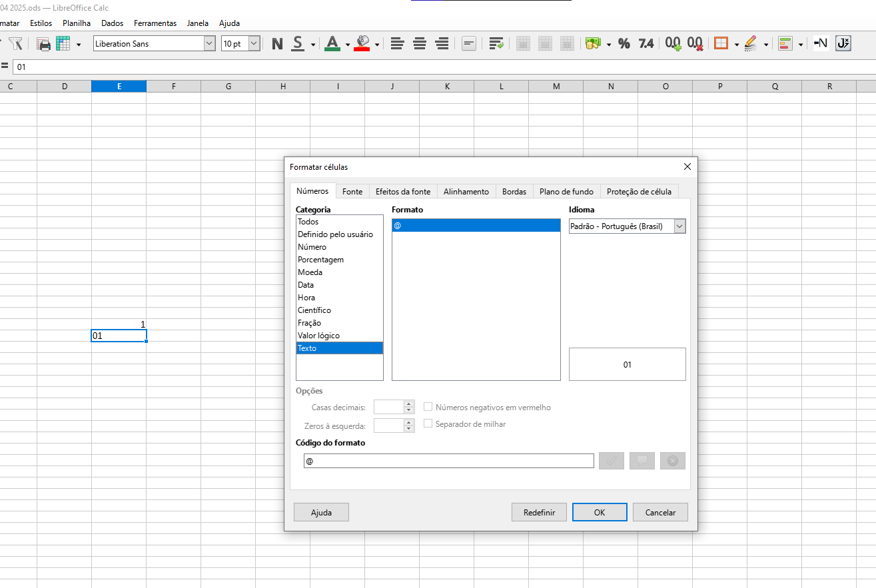This screenshot has width=876, height=588.
Task: Open the border style dropdown arrow
Action: 766,45
